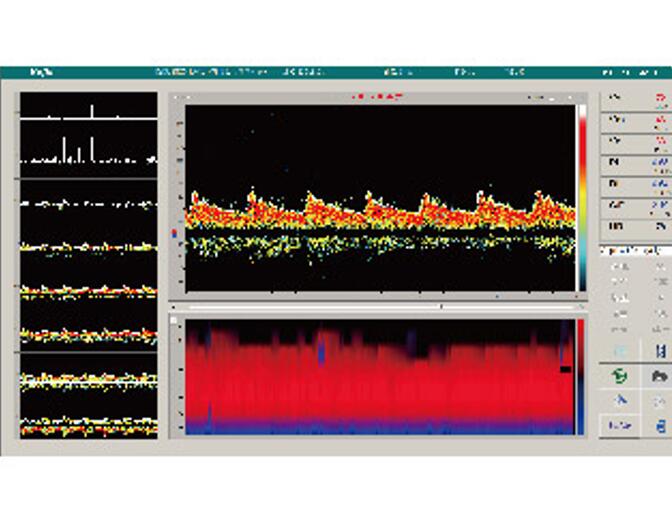Click the blue text button in bottom-left of icon grid
The image size is (672, 512).
[618, 426]
